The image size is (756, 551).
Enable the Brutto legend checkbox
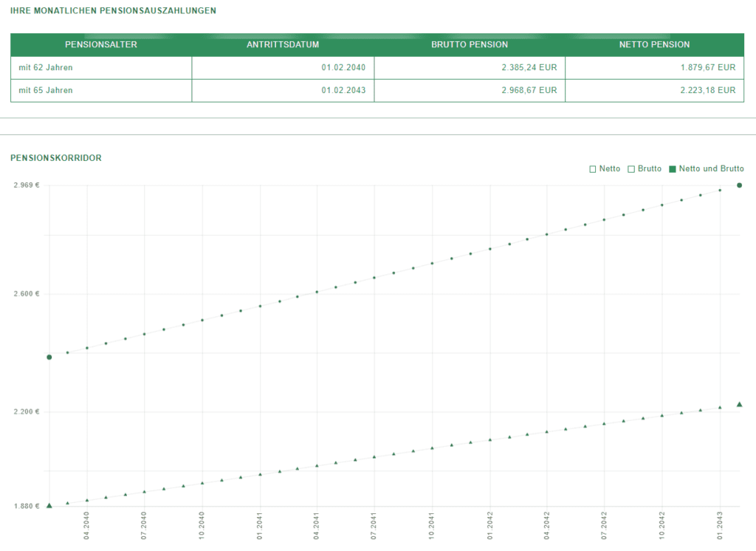[631, 169]
